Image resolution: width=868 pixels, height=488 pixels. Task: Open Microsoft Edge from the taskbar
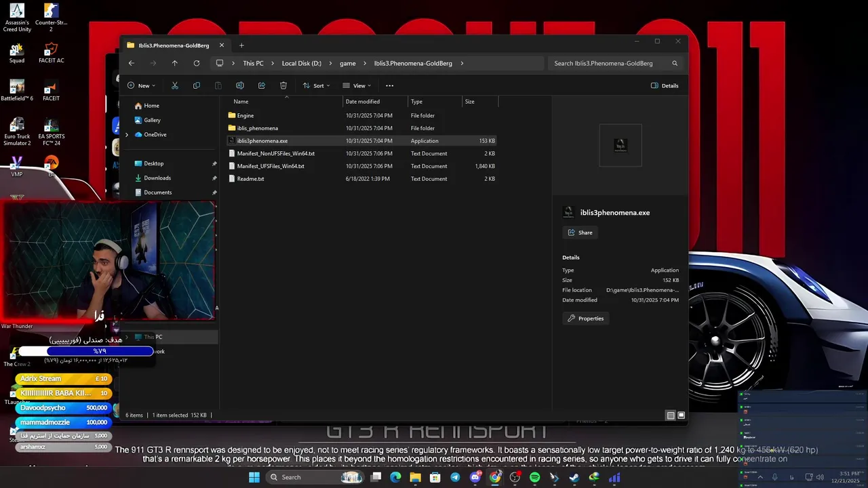click(395, 477)
